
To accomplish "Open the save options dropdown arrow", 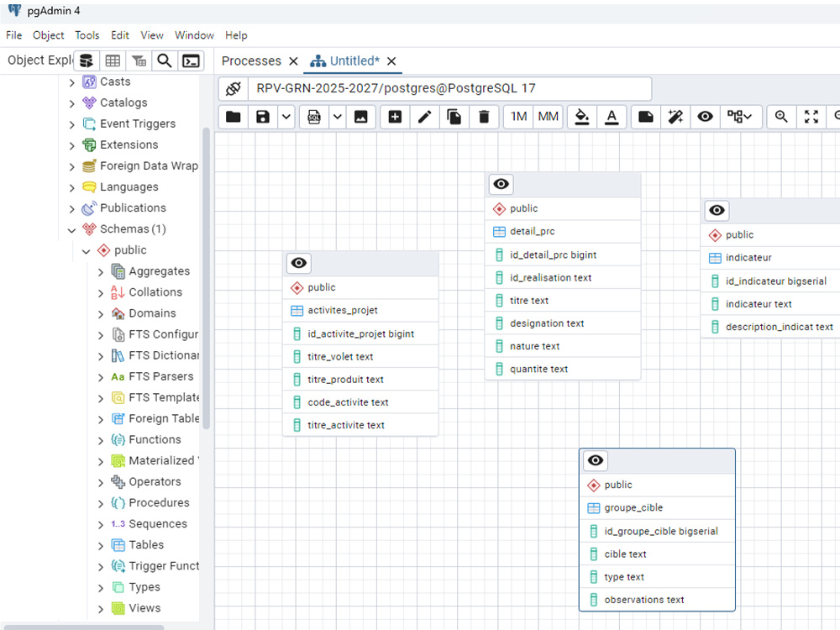I will 286,117.
